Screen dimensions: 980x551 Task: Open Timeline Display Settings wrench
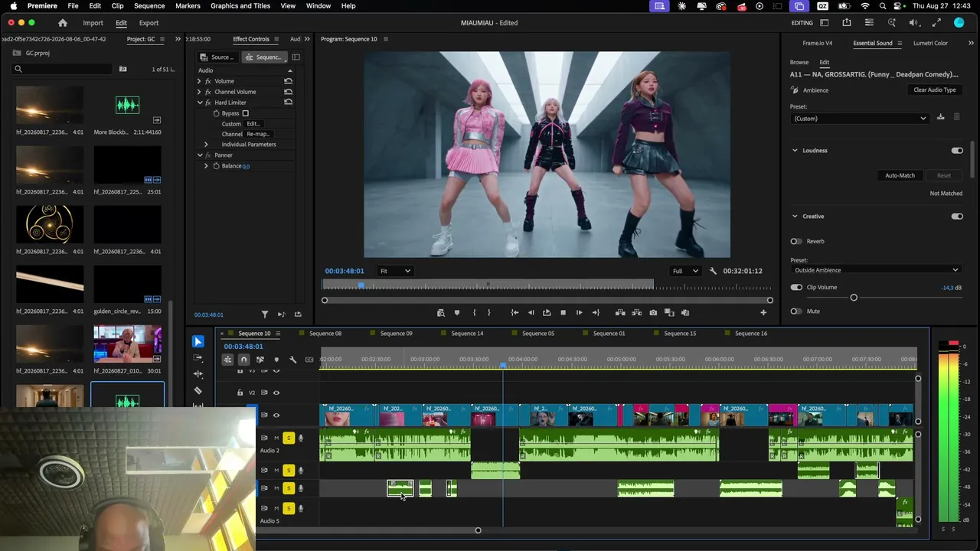pyautogui.click(x=292, y=360)
